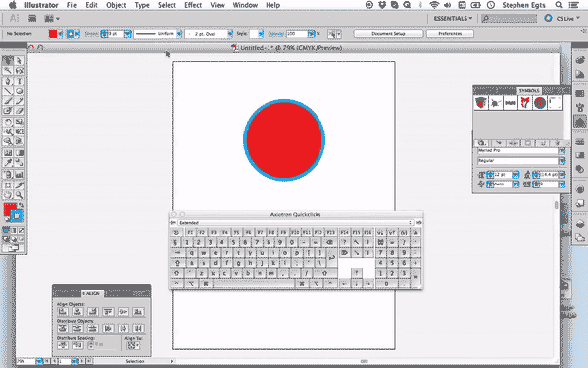
Task: Toggle left shift key on Quickclicks keyboard
Action: (177, 273)
